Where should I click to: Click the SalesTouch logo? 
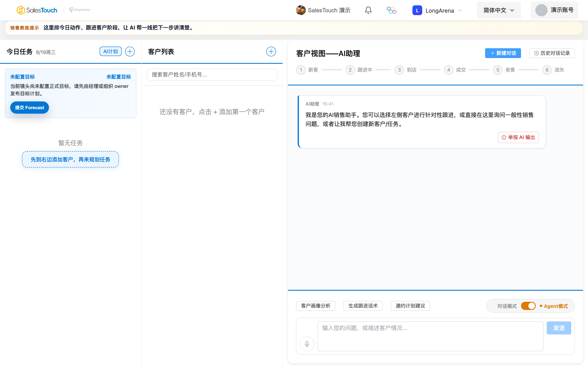[x=37, y=10]
